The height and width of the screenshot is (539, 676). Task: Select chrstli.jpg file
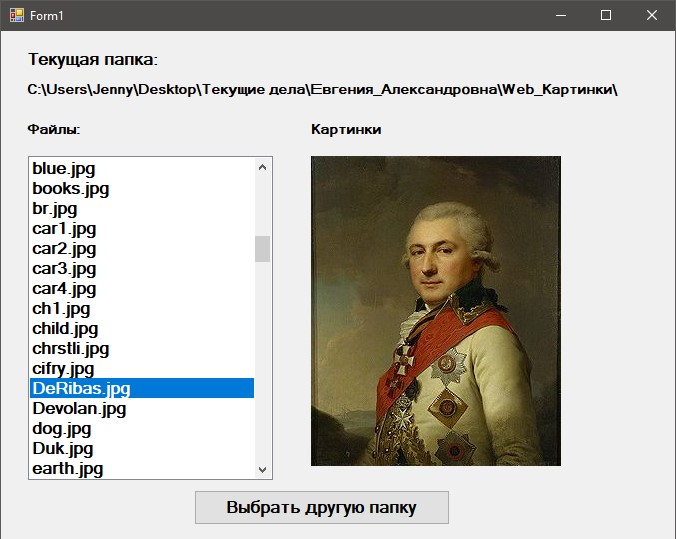coord(70,349)
